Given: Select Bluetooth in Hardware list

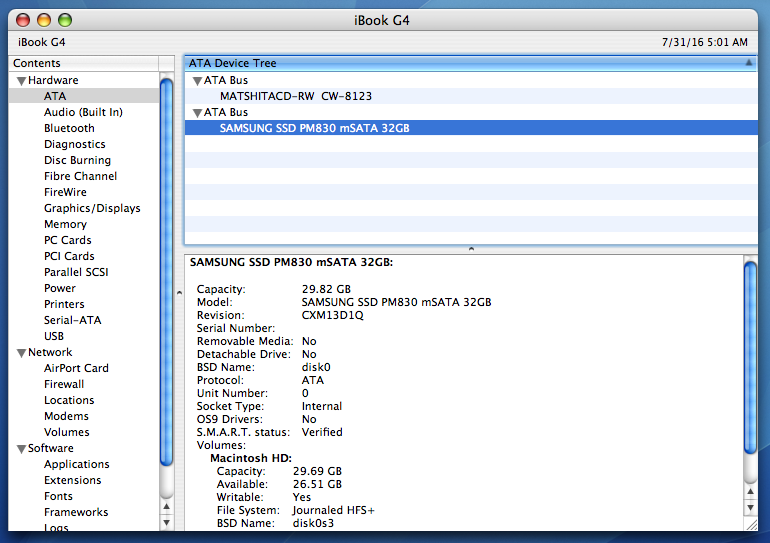Looking at the screenshot, I should click(69, 128).
